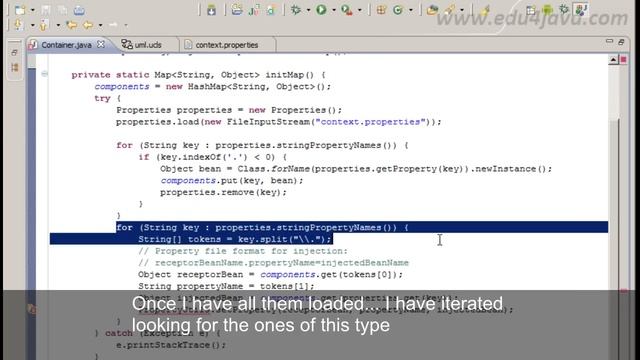Viewport: 640px width, 360px height.
Task: Open the Previous Annotation dropdown arrow
Action: coord(58,25)
